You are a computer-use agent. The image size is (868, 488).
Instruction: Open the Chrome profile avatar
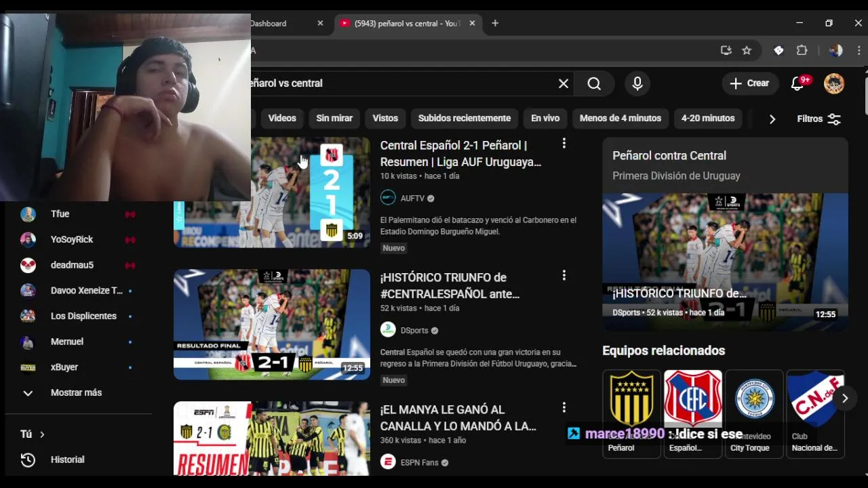835,50
